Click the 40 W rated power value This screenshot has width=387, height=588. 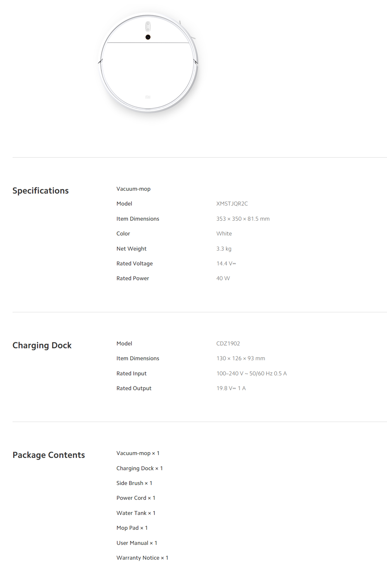pyautogui.click(x=223, y=278)
